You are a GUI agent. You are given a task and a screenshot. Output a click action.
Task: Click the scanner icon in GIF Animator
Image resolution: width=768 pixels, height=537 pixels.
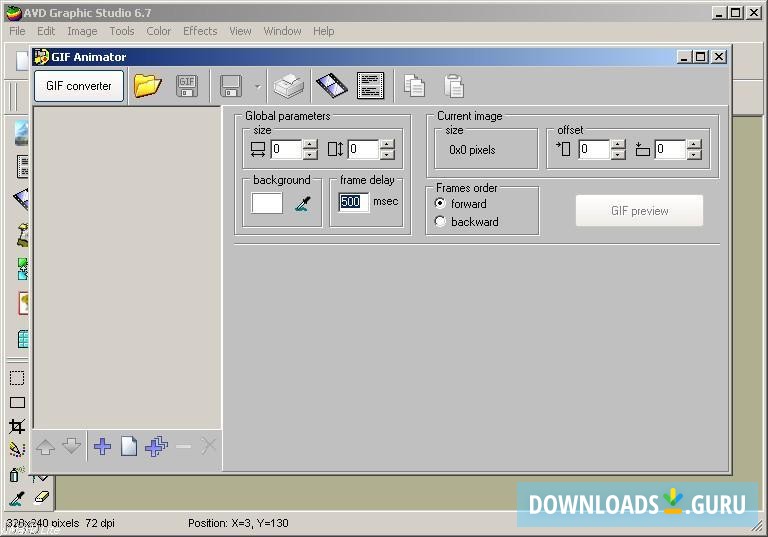click(x=288, y=86)
